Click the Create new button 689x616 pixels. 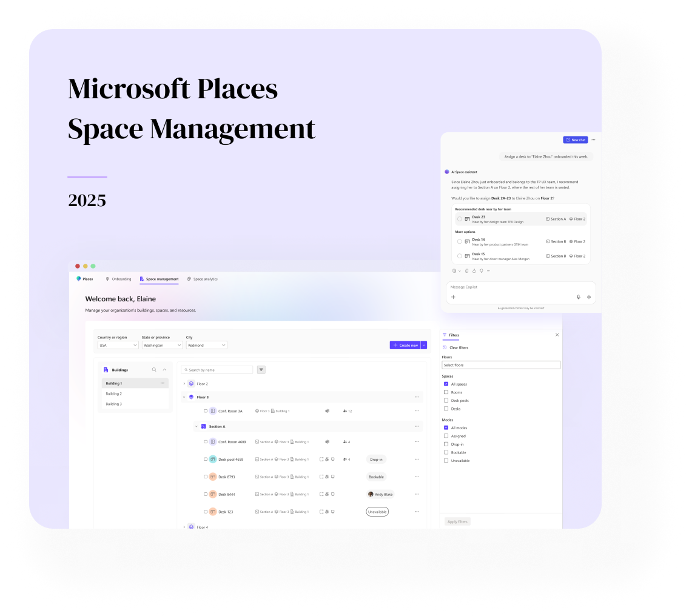point(405,346)
